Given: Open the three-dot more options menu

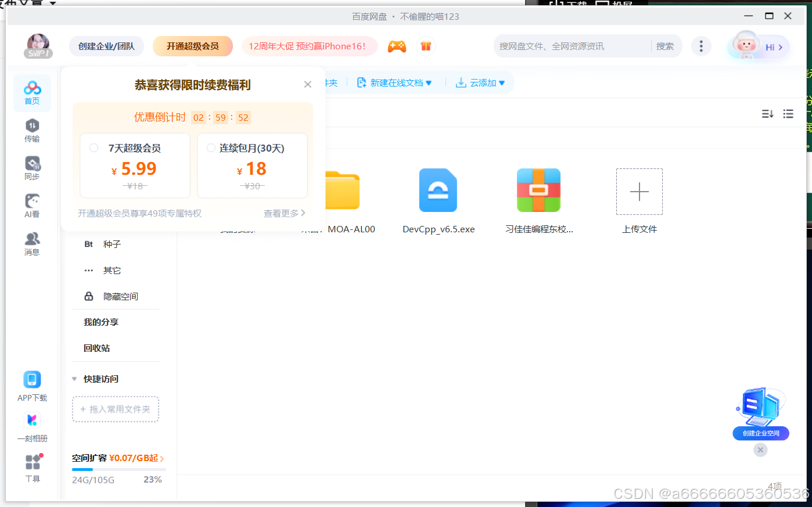Looking at the screenshot, I should pyautogui.click(x=701, y=46).
